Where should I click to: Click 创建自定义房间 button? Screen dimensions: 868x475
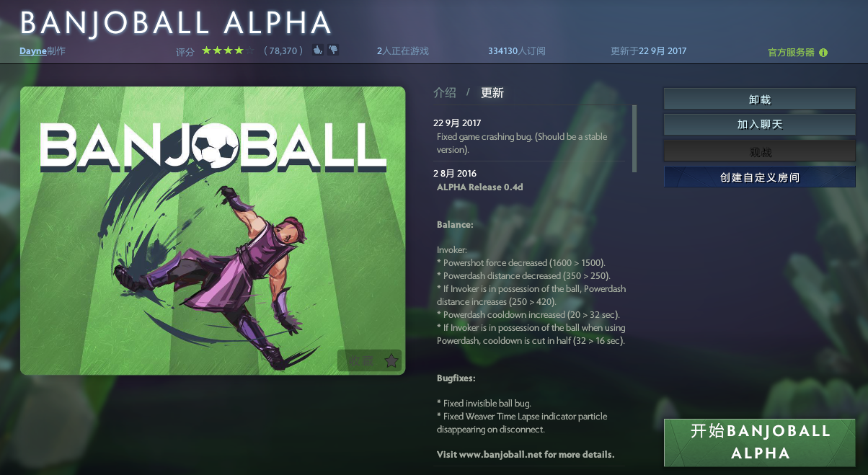(x=760, y=177)
